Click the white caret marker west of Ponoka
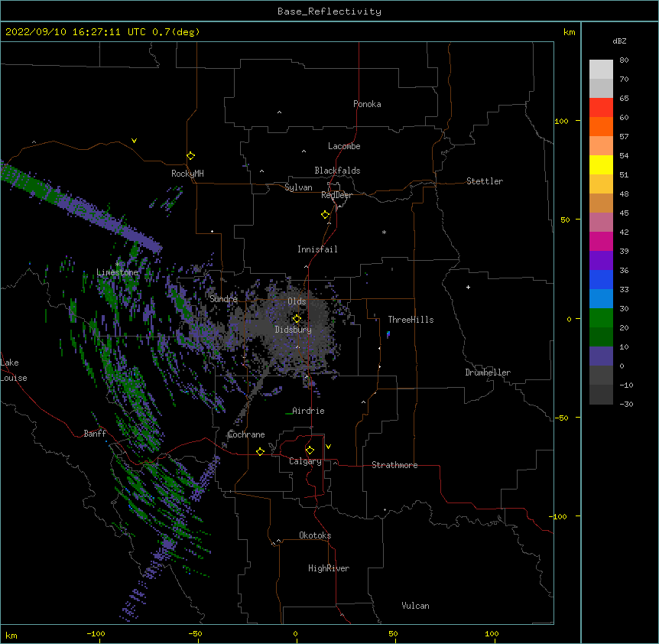 (280, 112)
